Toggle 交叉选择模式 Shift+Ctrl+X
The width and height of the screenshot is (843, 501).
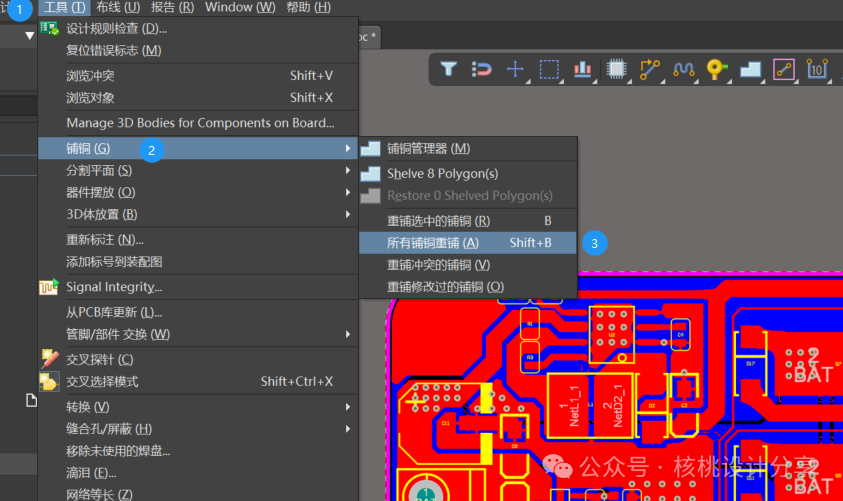point(198,382)
